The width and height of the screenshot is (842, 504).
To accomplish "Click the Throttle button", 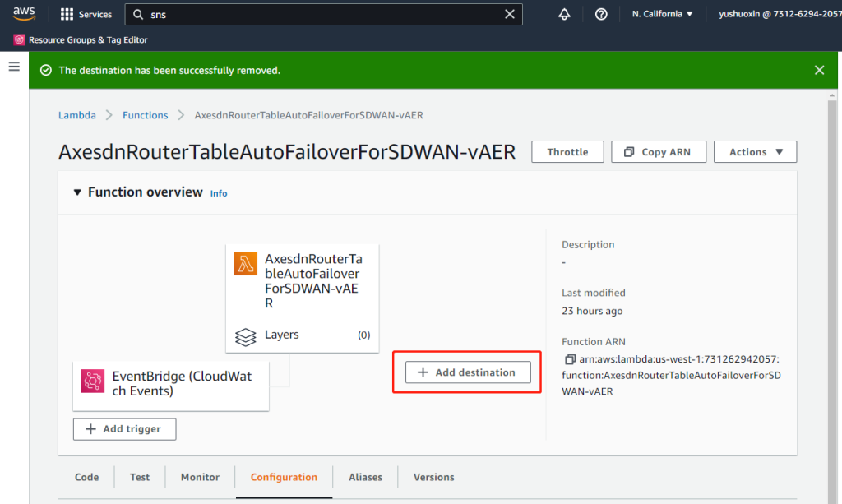I will click(567, 152).
